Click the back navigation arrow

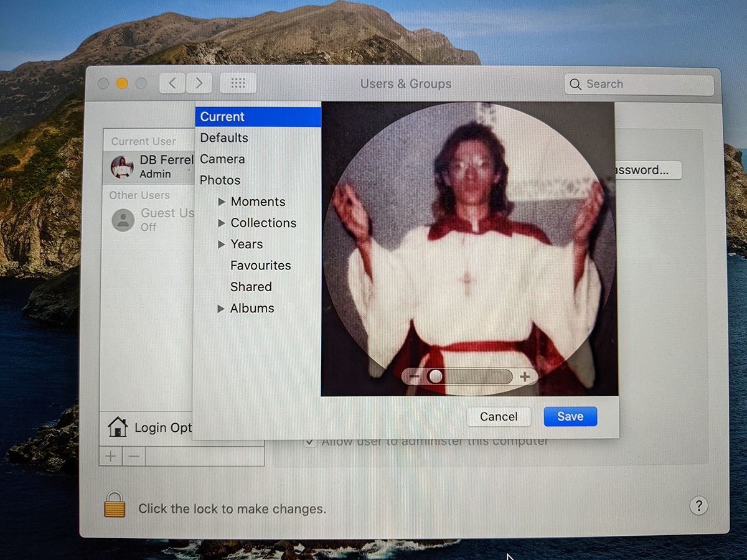[x=172, y=83]
